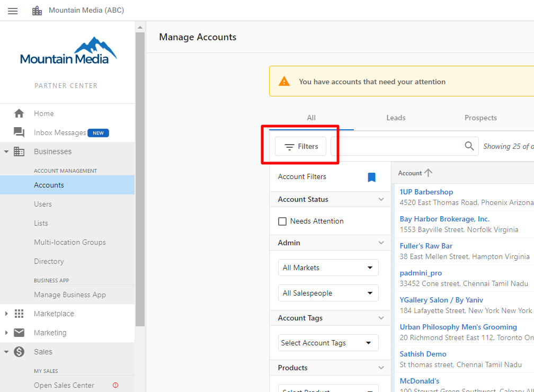
Task: Collapse the Sales section arrow
Action: (6, 352)
